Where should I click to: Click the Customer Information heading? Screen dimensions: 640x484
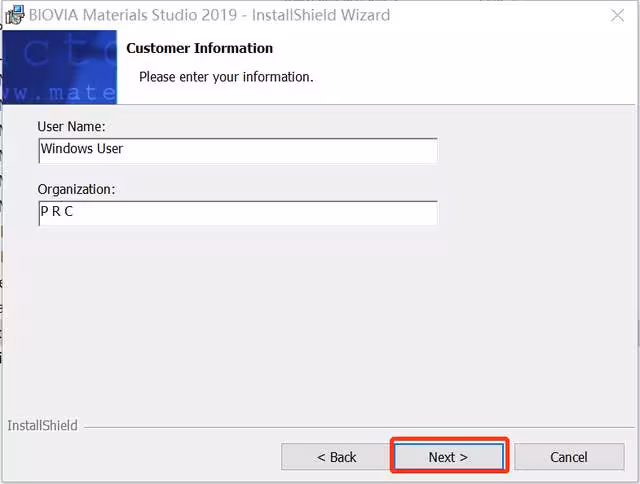[x=200, y=48]
